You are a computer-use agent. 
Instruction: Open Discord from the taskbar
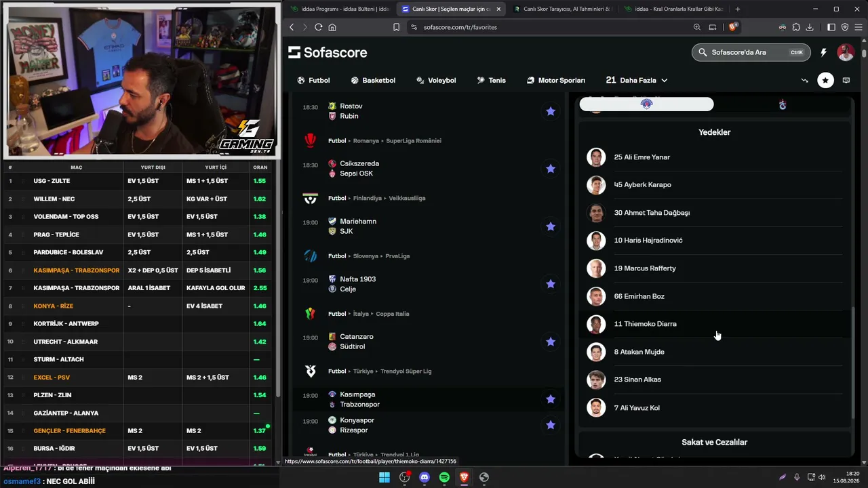pos(425,477)
